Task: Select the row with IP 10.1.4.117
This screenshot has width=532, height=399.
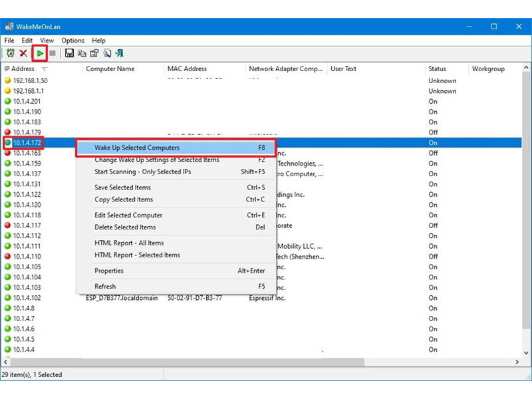Action: tap(261, 225)
